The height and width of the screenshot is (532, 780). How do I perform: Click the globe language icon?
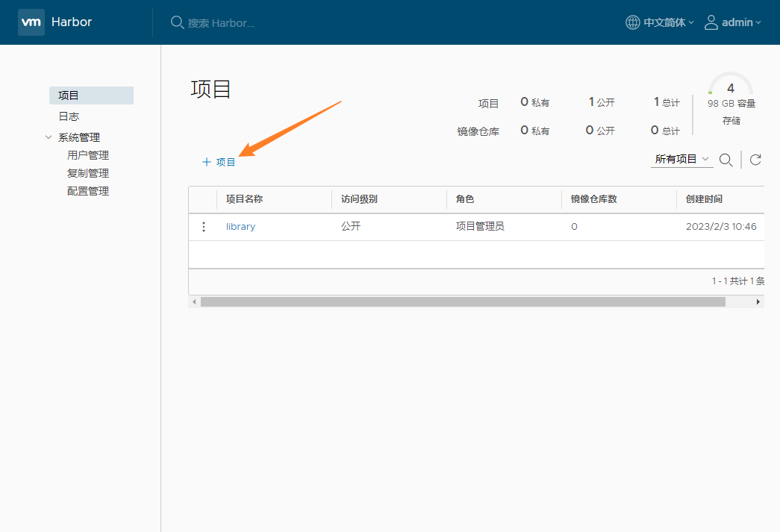tap(632, 22)
